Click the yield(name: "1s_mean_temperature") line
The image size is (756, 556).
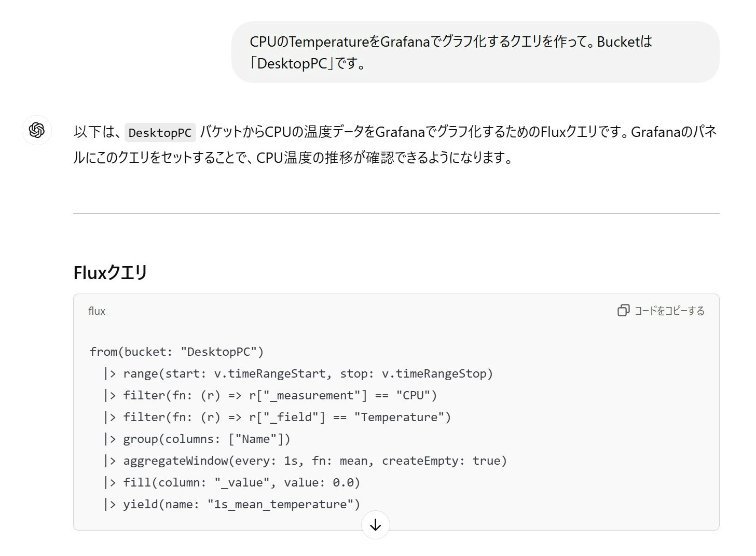point(231,504)
